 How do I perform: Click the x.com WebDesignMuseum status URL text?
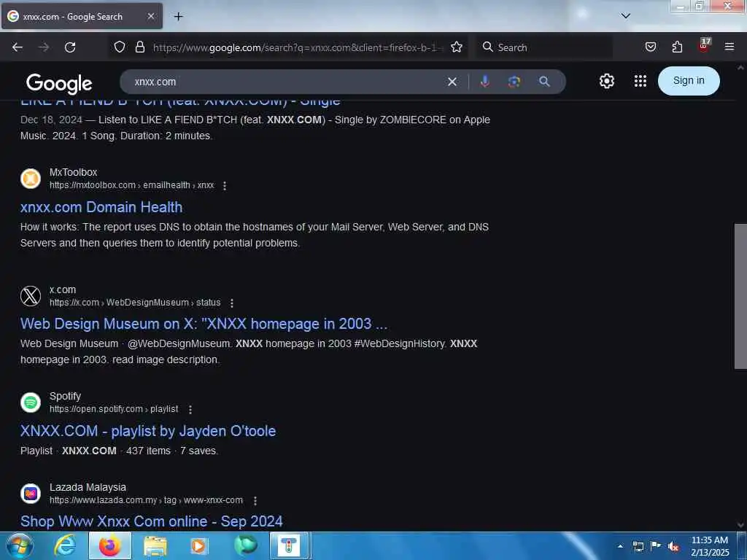tap(135, 303)
